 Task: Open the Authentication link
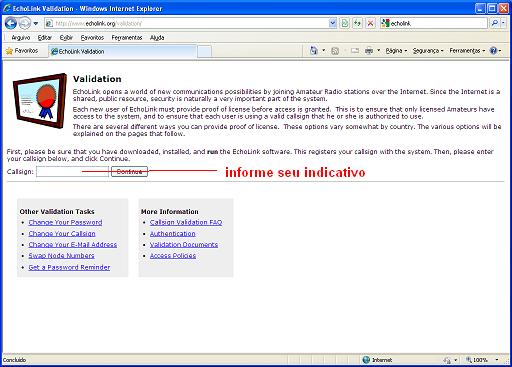[173, 234]
